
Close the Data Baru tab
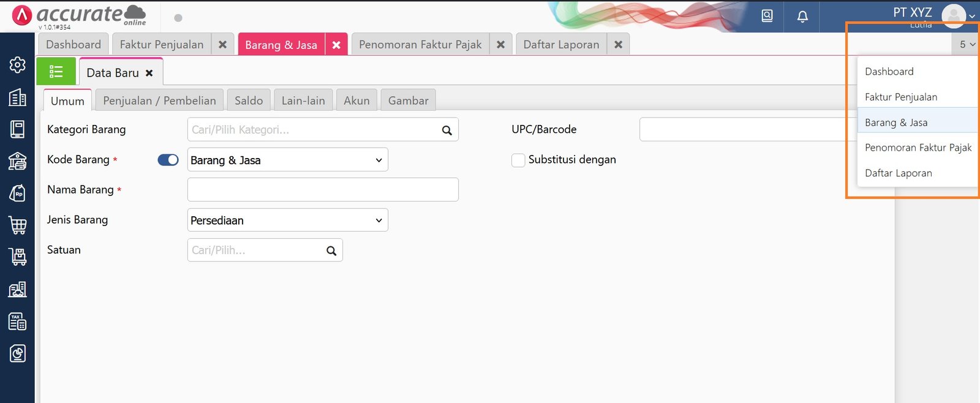coord(149,73)
